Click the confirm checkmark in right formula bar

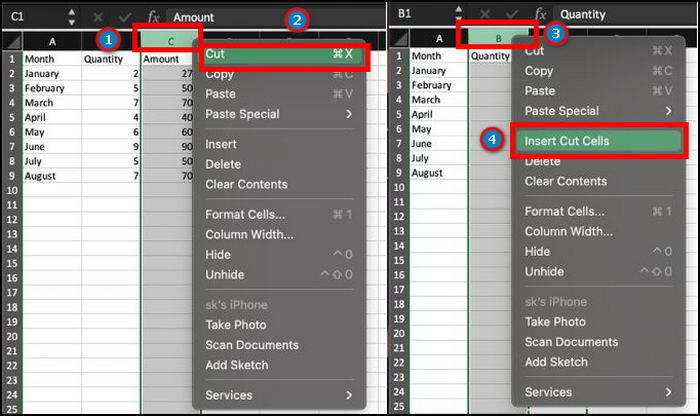pyautogui.click(x=512, y=14)
